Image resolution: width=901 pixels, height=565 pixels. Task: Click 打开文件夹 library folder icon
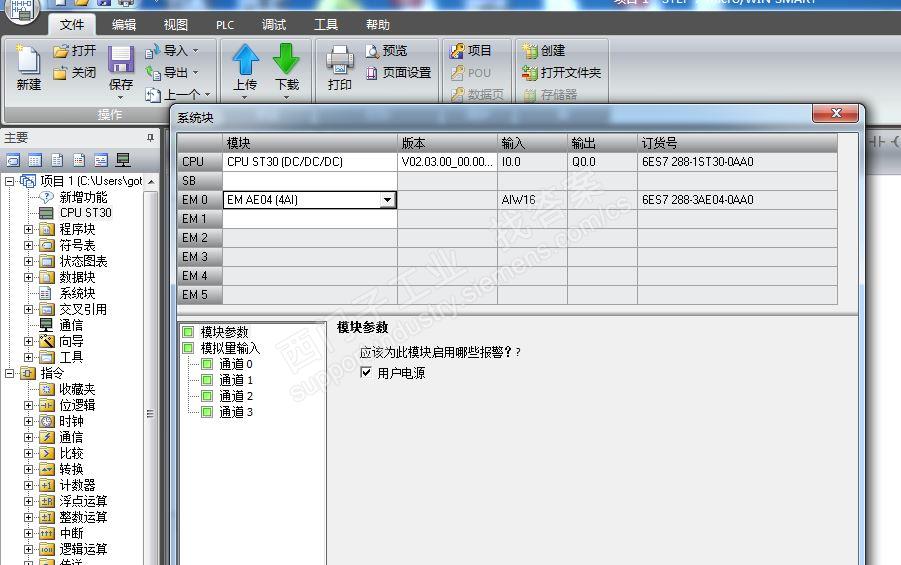click(530, 72)
